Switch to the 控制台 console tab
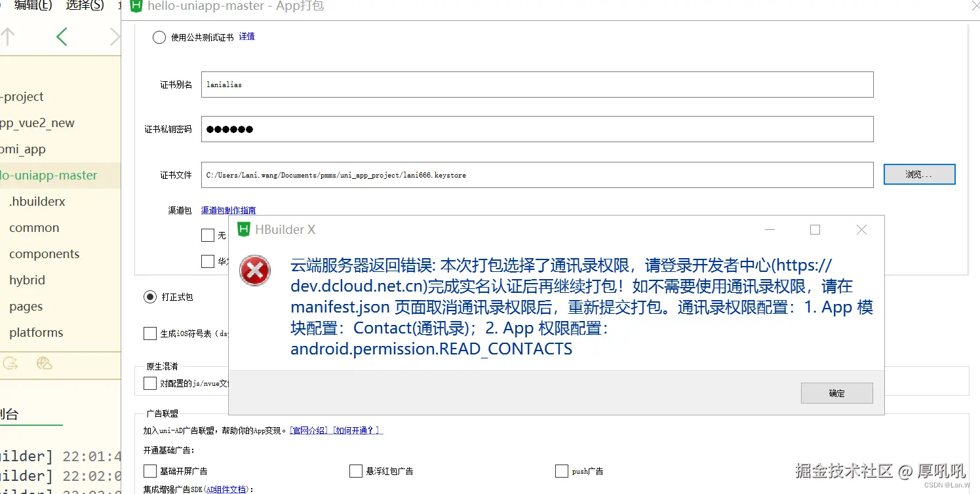 tap(9, 413)
